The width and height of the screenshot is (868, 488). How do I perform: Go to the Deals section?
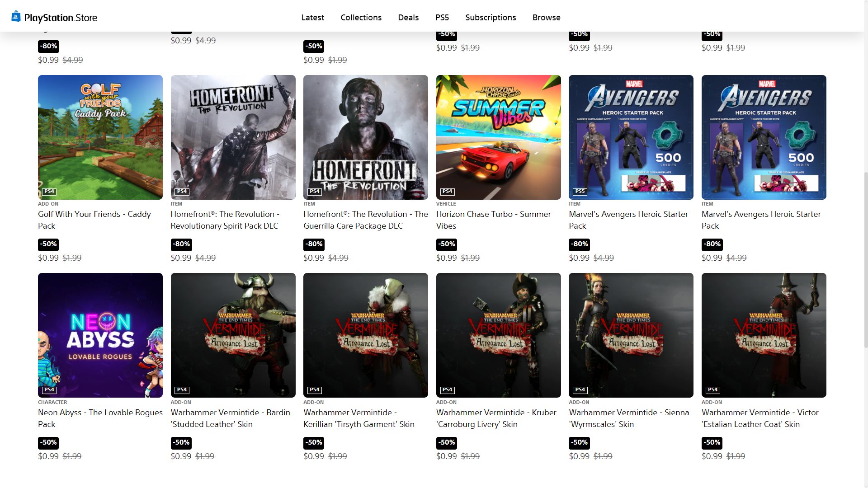click(408, 18)
